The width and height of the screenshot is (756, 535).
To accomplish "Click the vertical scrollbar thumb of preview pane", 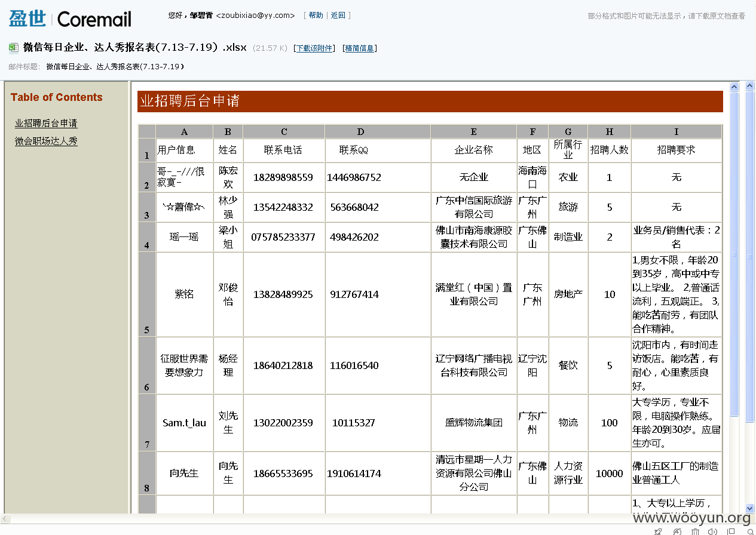I will (x=734, y=255).
